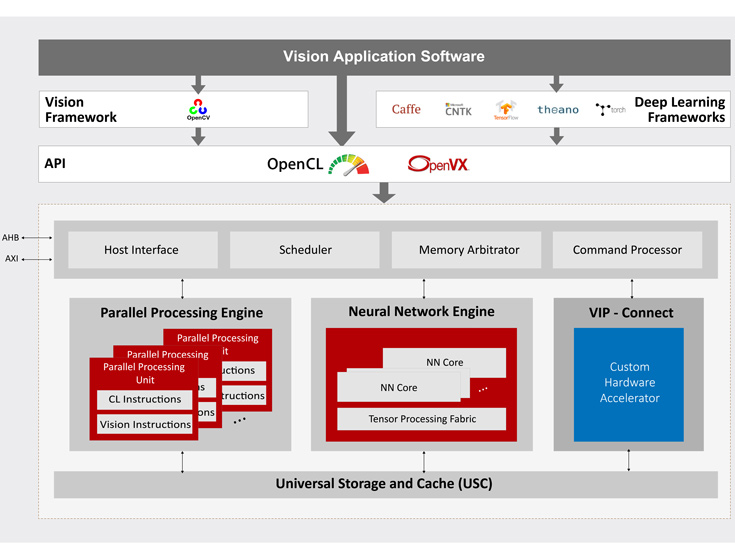Select the Caffe framework logo
735x552 pixels.
click(406, 109)
